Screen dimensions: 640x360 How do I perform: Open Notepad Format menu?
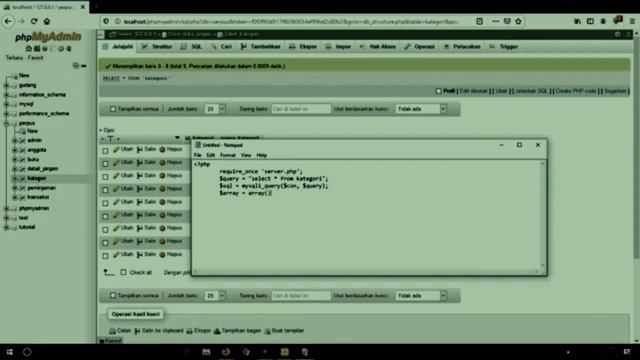click(x=228, y=155)
